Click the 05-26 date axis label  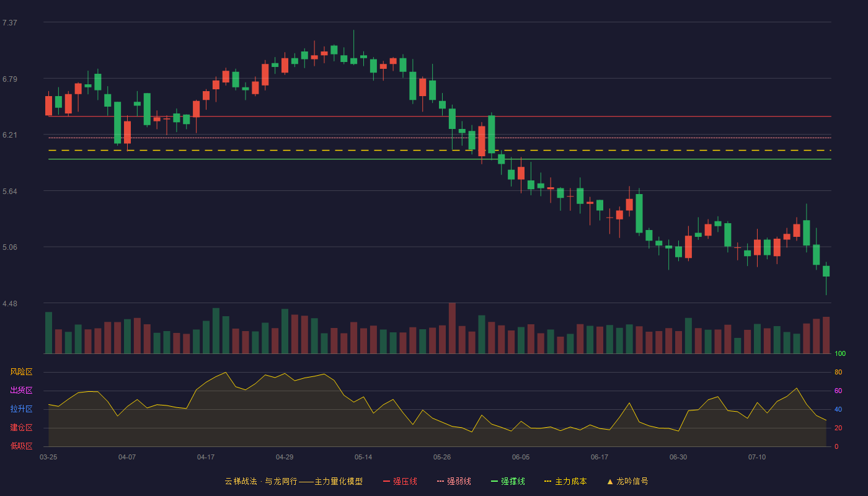[x=442, y=457]
